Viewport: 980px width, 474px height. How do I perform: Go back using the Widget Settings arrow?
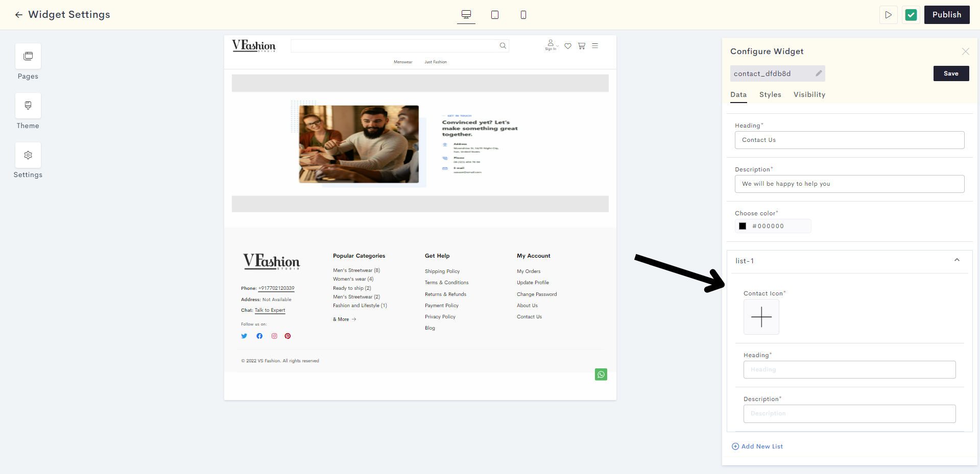point(19,15)
